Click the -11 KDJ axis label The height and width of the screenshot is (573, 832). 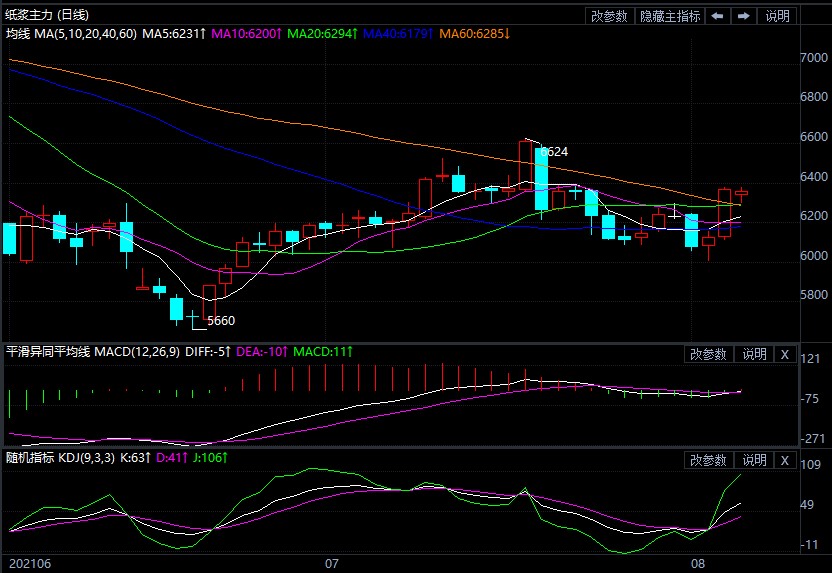809,545
